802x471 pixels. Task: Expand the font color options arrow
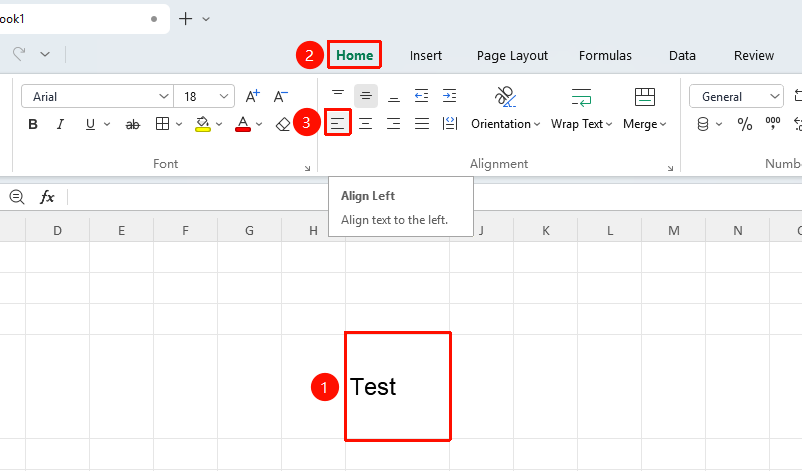point(259,124)
